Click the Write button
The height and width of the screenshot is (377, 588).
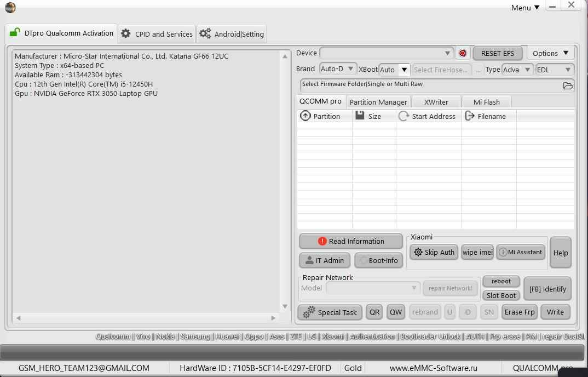tap(555, 312)
